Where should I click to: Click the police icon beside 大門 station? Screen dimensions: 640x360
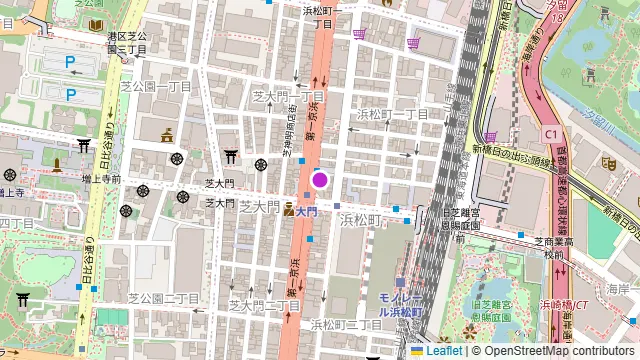[289, 210]
